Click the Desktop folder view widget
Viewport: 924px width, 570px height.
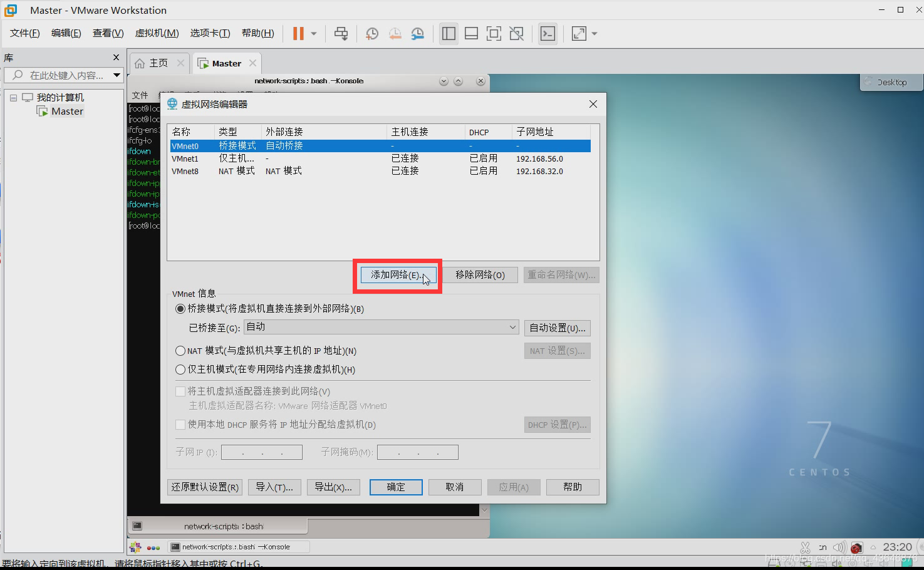891,82
